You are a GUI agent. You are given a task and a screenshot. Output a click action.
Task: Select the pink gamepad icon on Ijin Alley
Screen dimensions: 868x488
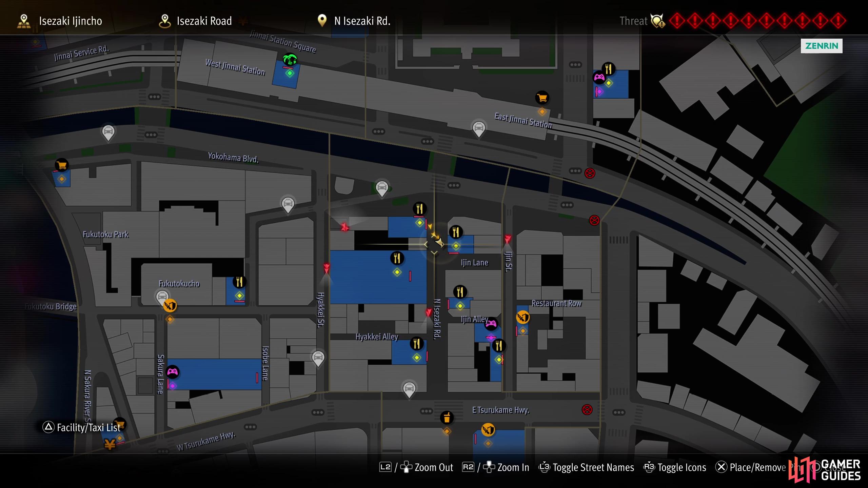(491, 324)
